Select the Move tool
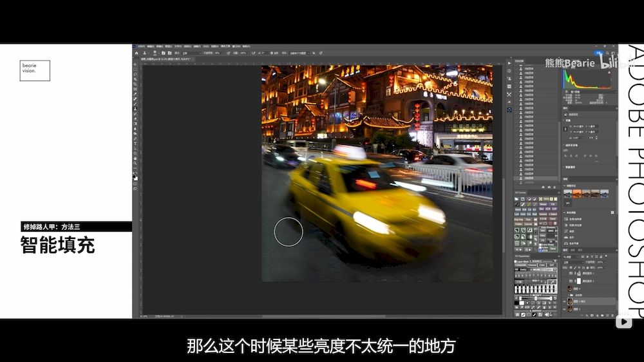 pos(135,64)
